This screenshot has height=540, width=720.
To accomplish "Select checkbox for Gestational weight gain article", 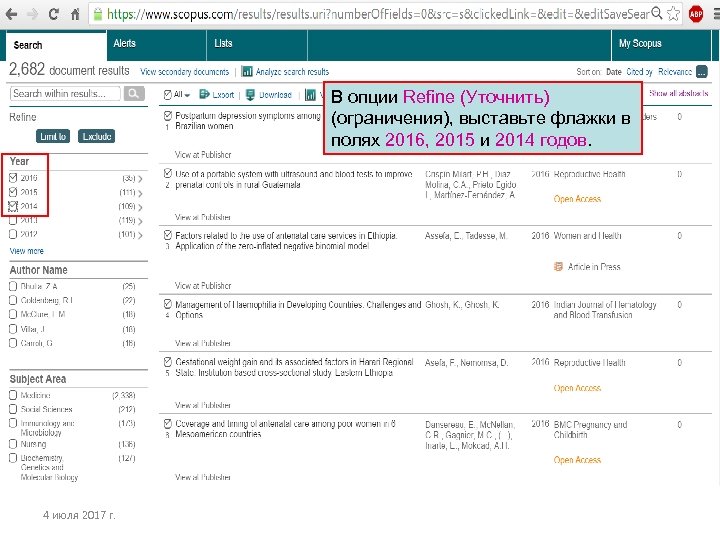I will [168, 362].
